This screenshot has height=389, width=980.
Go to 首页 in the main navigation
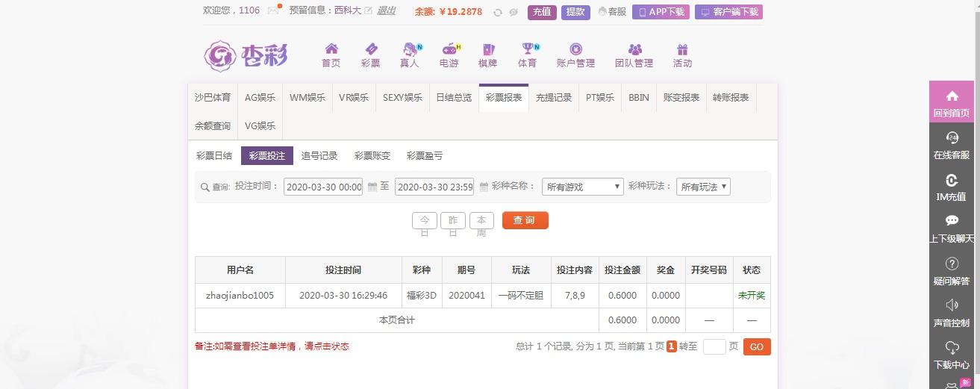(x=331, y=55)
